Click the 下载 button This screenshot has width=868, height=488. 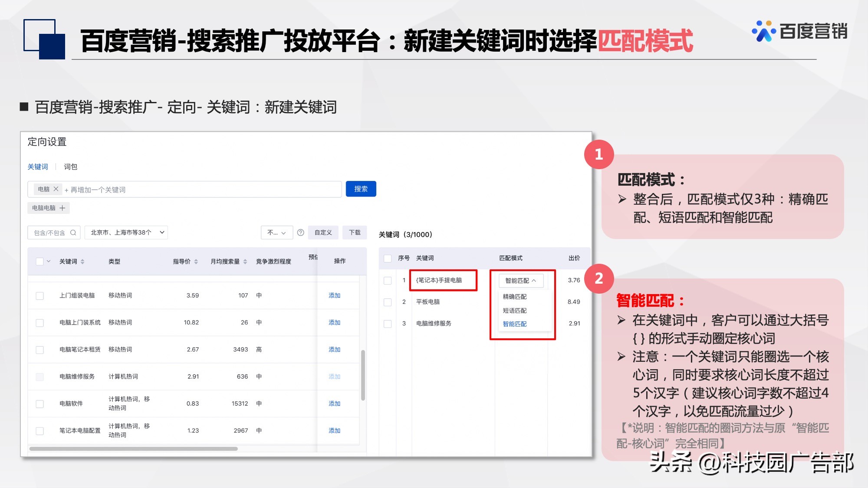pyautogui.click(x=354, y=233)
